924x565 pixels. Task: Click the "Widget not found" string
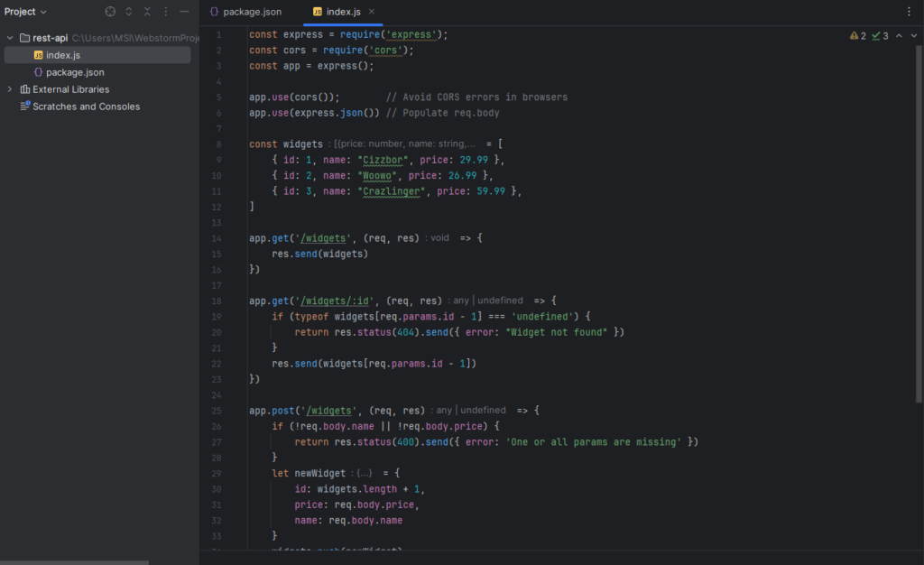(556, 332)
